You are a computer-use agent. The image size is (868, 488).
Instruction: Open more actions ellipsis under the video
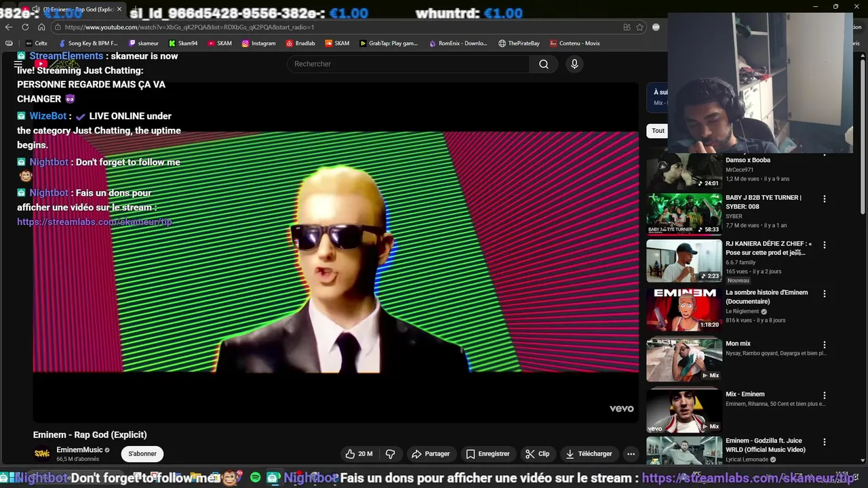click(631, 453)
